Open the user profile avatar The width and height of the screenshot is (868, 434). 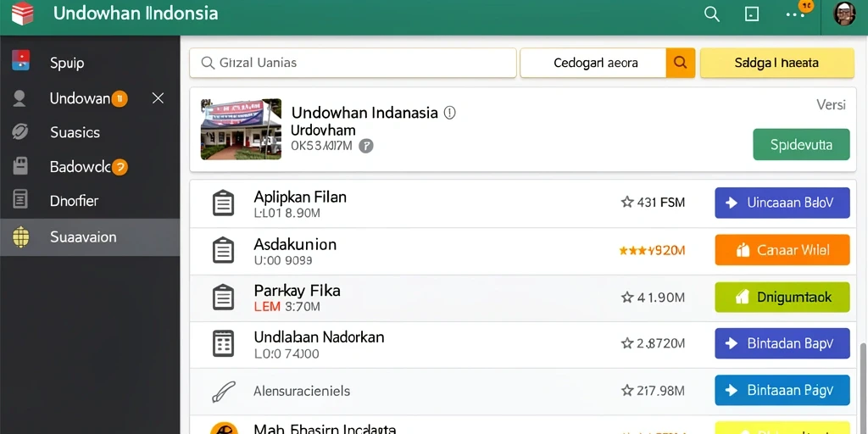pos(845,14)
